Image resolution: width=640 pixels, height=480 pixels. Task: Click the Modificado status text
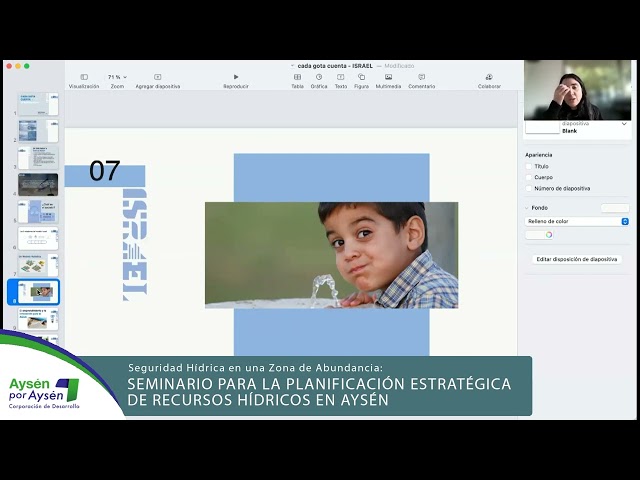tap(399, 66)
